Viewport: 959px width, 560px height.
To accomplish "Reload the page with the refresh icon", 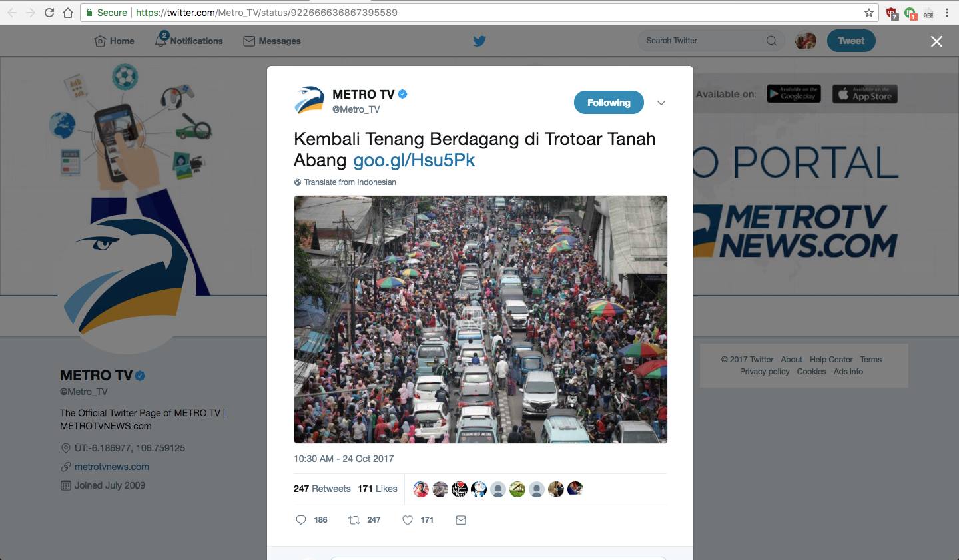I will point(49,13).
